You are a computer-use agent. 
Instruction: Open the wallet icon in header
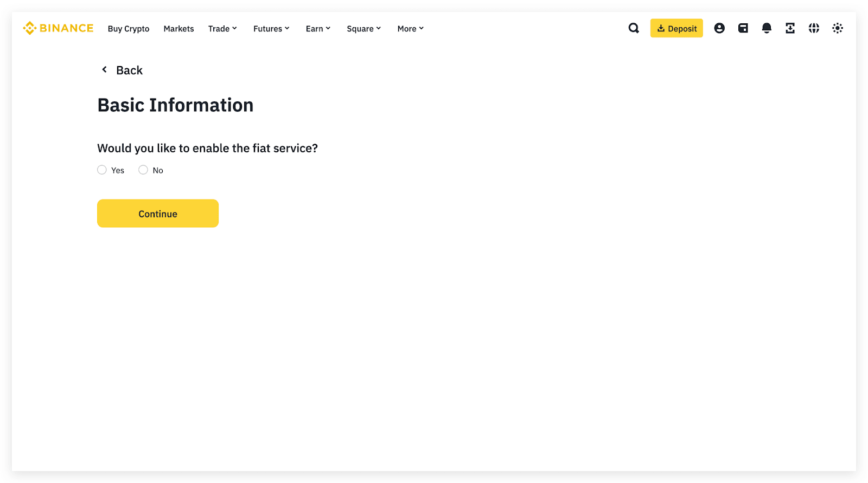pyautogui.click(x=743, y=28)
